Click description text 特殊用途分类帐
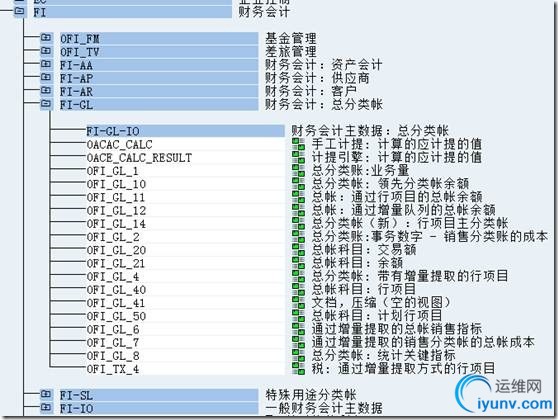Screen dimensions: 558x420 (311, 395)
